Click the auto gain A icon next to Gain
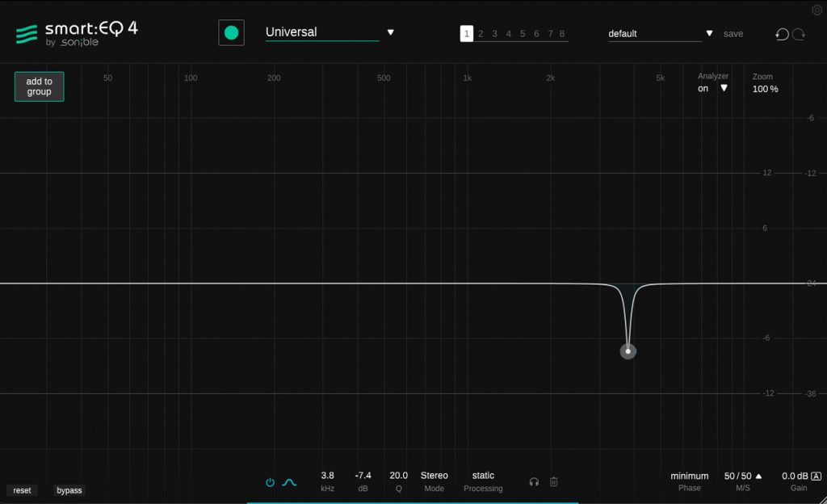 [x=817, y=476]
